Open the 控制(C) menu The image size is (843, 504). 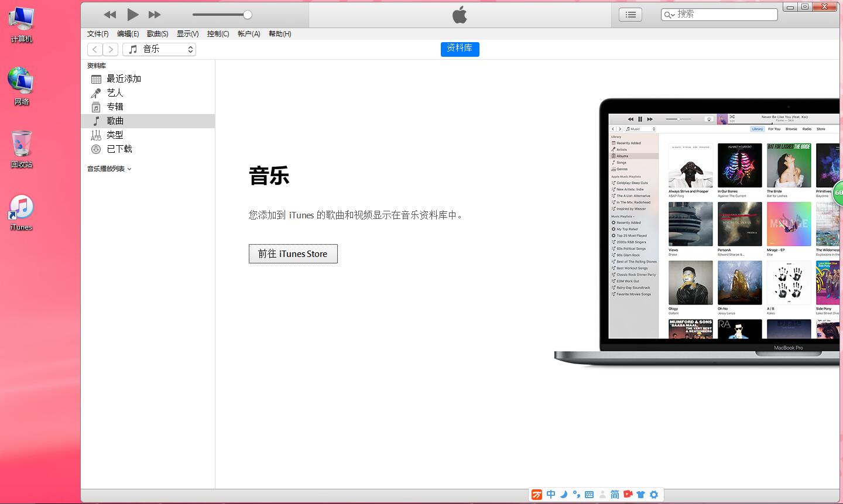point(218,34)
